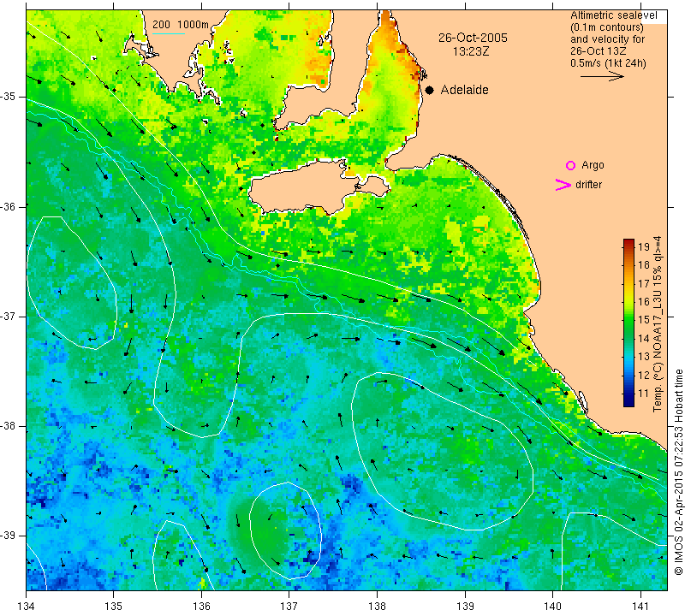This screenshot has height=616, width=685.
Task: Click the latitude -36 axis label
Action: (x=9, y=206)
